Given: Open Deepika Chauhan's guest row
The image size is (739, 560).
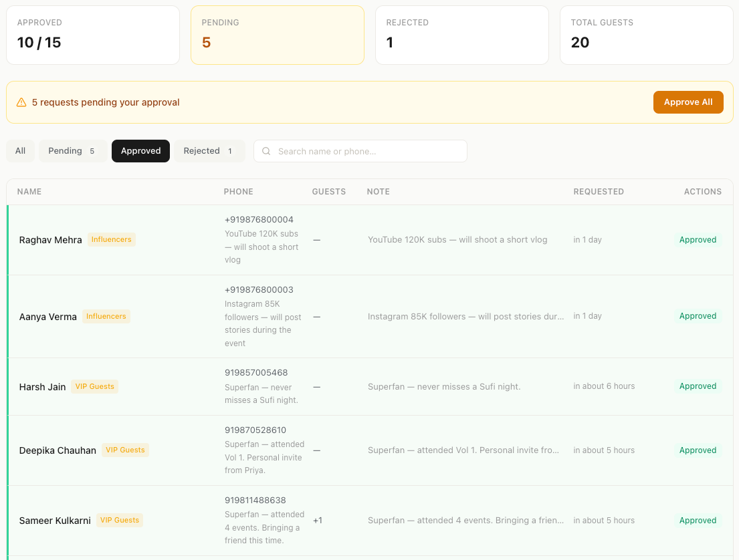Looking at the screenshot, I should coord(58,450).
